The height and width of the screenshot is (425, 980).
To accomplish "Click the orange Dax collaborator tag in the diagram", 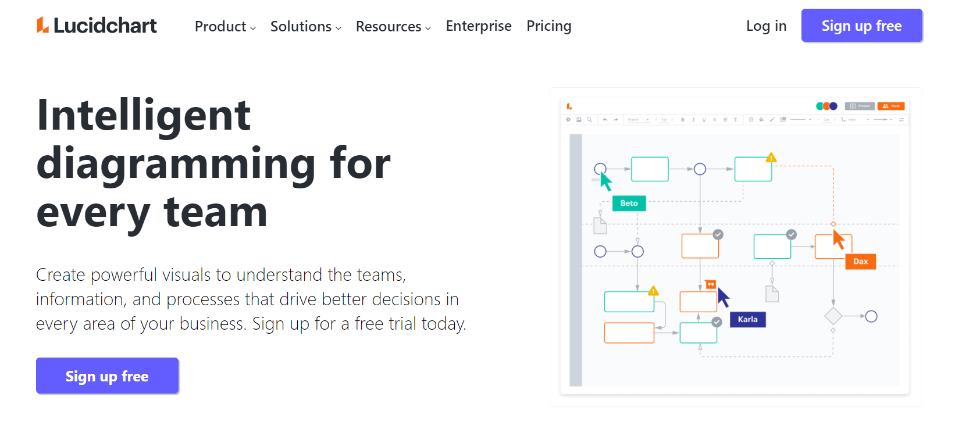I will [860, 262].
